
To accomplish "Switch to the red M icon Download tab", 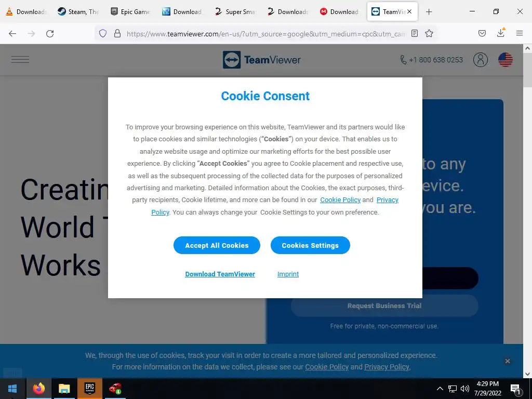I will point(340,12).
